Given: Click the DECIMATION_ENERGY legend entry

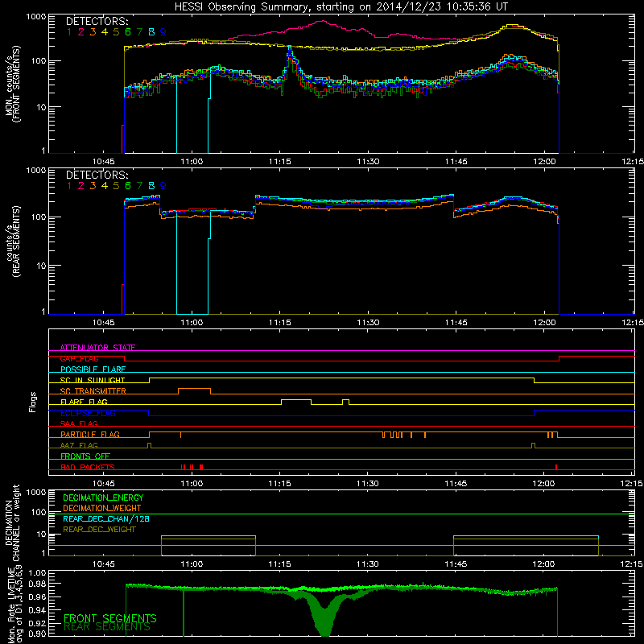Looking at the screenshot, I should pos(103,497).
